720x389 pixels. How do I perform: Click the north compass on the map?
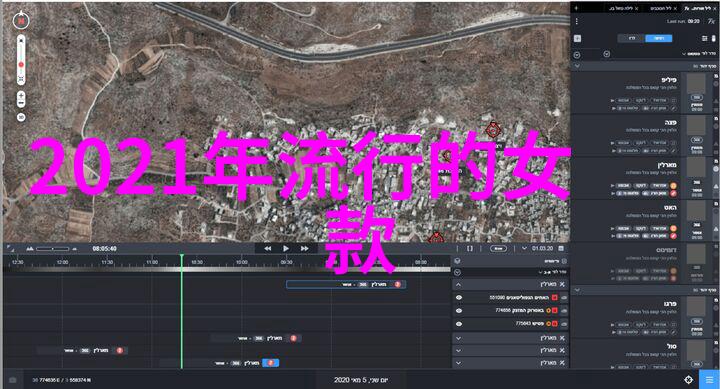pyautogui.click(x=21, y=20)
